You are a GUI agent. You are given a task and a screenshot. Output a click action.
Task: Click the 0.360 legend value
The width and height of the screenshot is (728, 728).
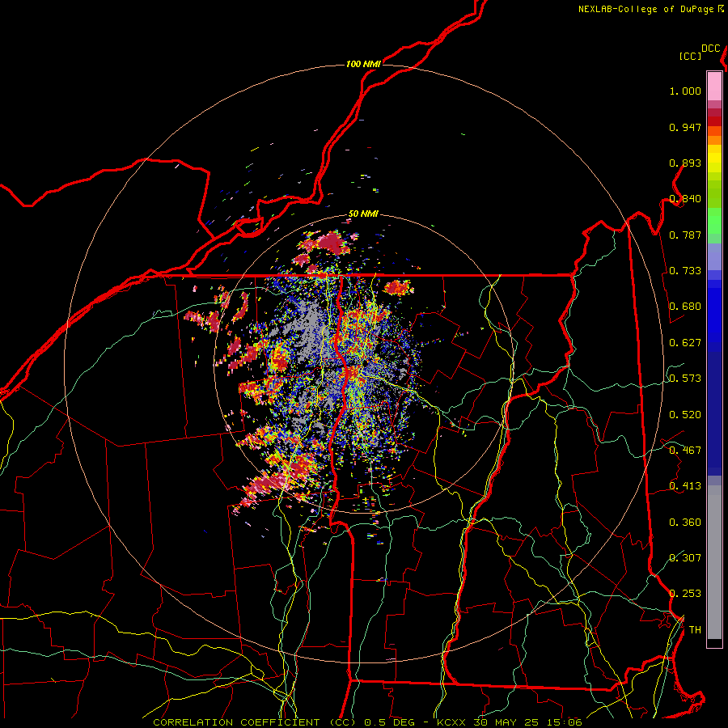click(685, 523)
